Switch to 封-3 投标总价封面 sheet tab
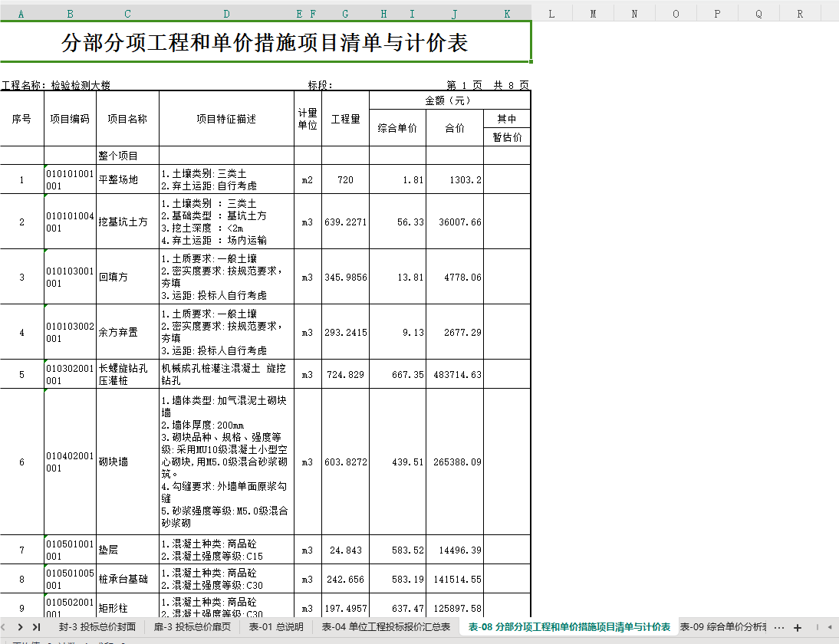 pos(97,627)
